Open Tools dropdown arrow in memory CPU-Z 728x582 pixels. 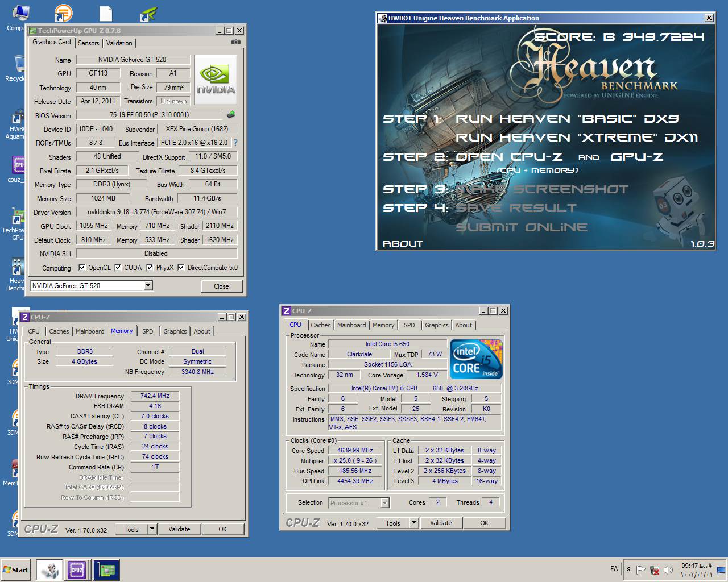pos(152,529)
